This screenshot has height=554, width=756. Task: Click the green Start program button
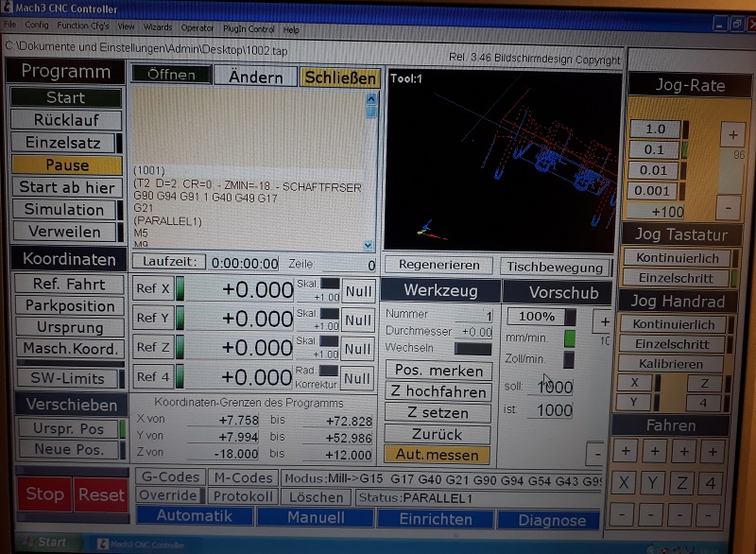pos(65,97)
